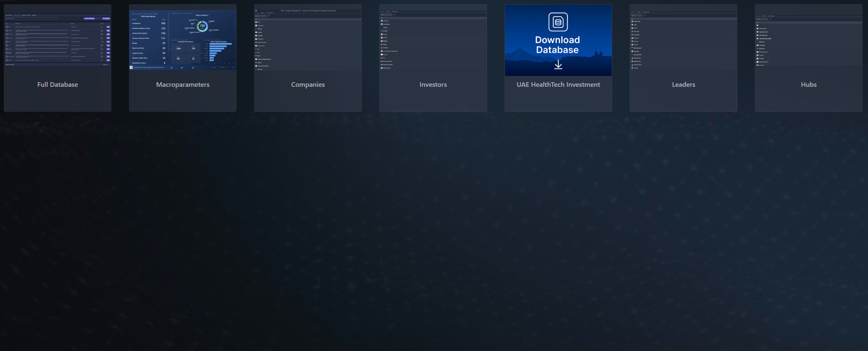
Task: Click the Full Database card title
Action: [x=58, y=85]
